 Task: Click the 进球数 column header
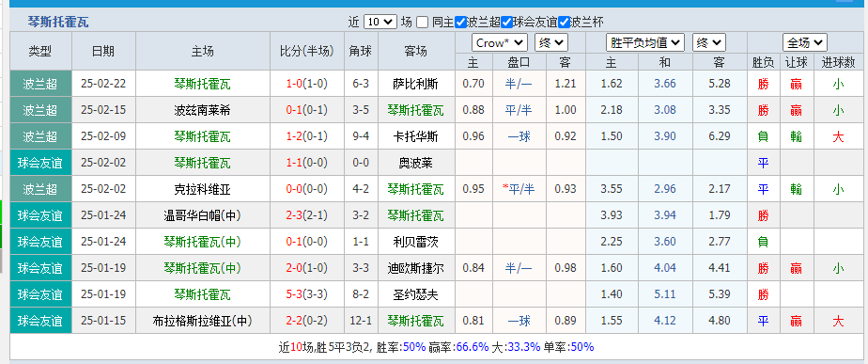[838, 62]
